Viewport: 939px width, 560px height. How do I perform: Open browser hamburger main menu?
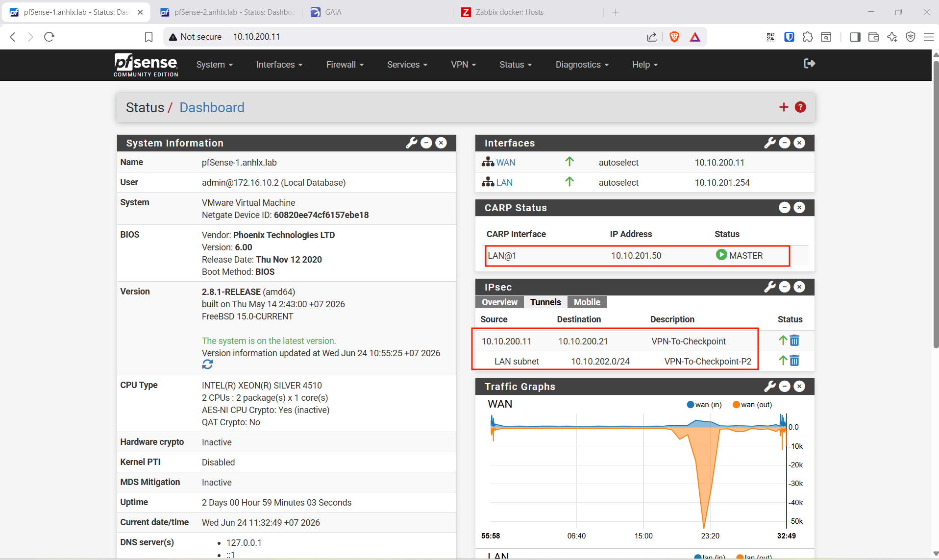[929, 37]
